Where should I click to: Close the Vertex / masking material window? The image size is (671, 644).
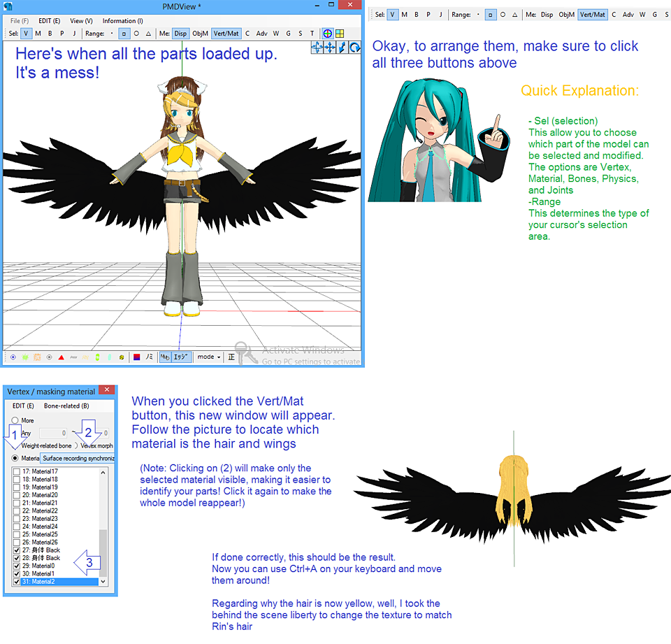107,389
